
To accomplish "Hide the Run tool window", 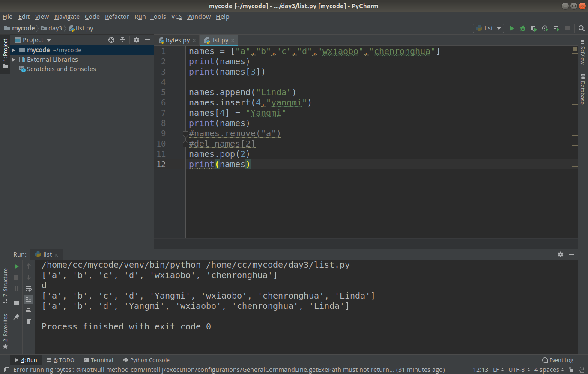I will [572, 254].
